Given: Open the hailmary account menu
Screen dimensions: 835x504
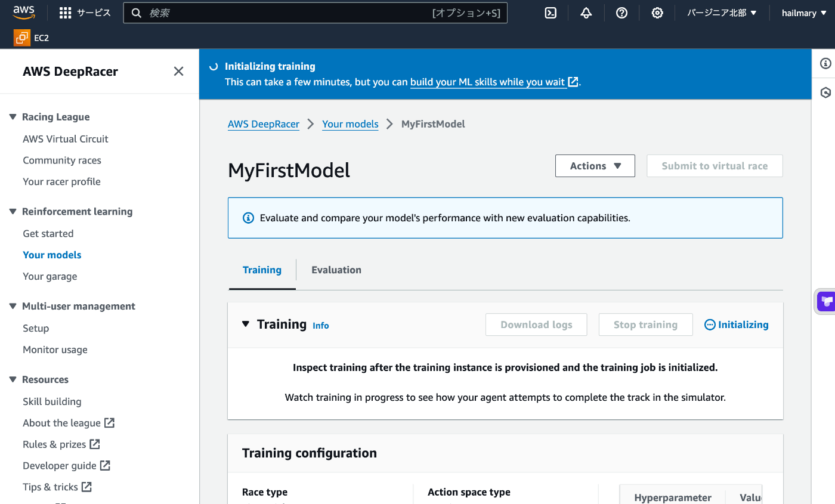Looking at the screenshot, I should point(803,13).
